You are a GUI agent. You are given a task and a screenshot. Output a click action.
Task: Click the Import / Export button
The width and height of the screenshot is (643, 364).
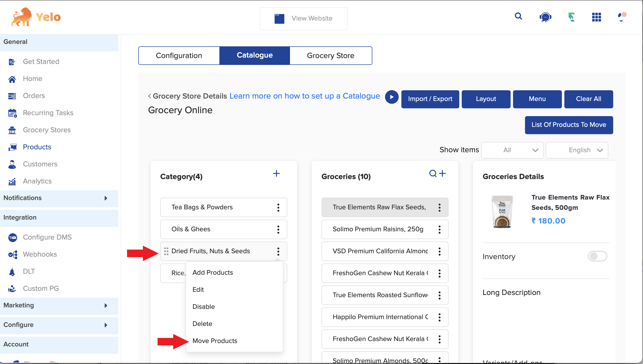coord(430,99)
